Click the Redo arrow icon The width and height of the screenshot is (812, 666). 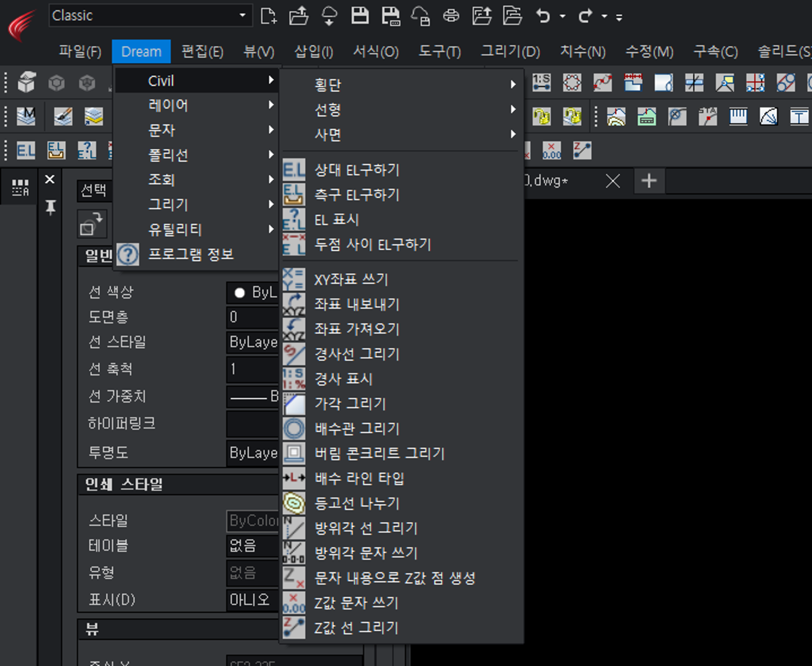[x=585, y=16]
